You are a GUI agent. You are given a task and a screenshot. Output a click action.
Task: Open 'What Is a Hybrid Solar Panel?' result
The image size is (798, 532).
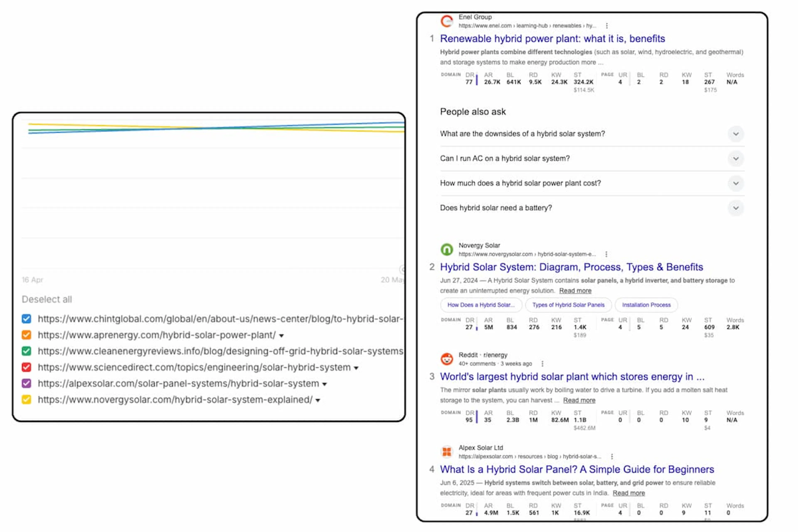pyautogui.click(x=577, y=470)
